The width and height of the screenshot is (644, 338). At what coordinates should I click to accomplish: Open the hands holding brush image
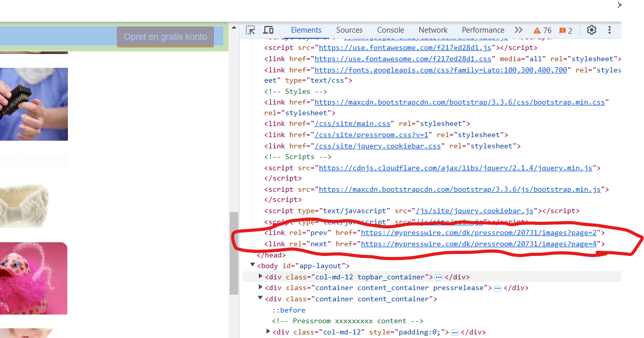coord(34,104)
